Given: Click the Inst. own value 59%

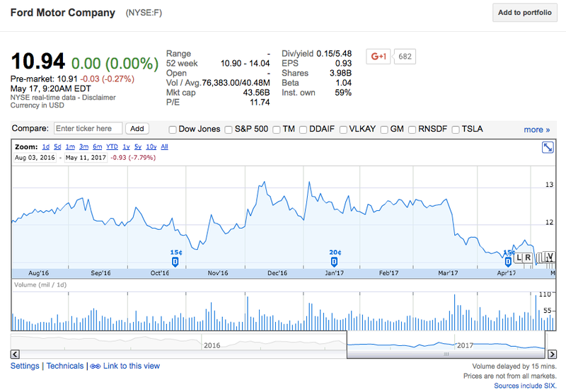Looking at the screenshot, I should point(343,93).
